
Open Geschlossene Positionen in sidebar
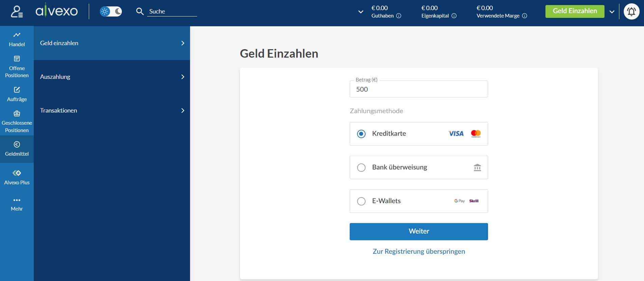click(17, 122)
